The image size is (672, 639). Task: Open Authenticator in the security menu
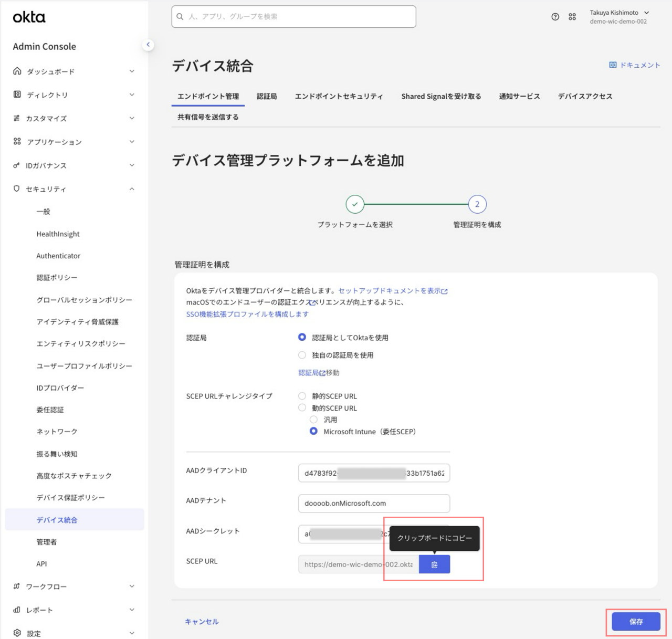point(58,256)
